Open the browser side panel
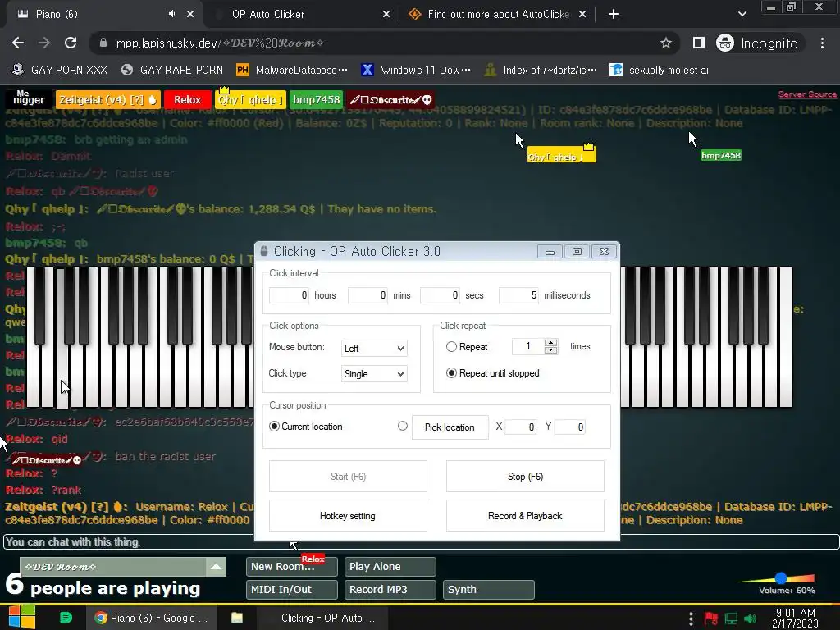Screen dimensions: 840x630 pos(699,43)
